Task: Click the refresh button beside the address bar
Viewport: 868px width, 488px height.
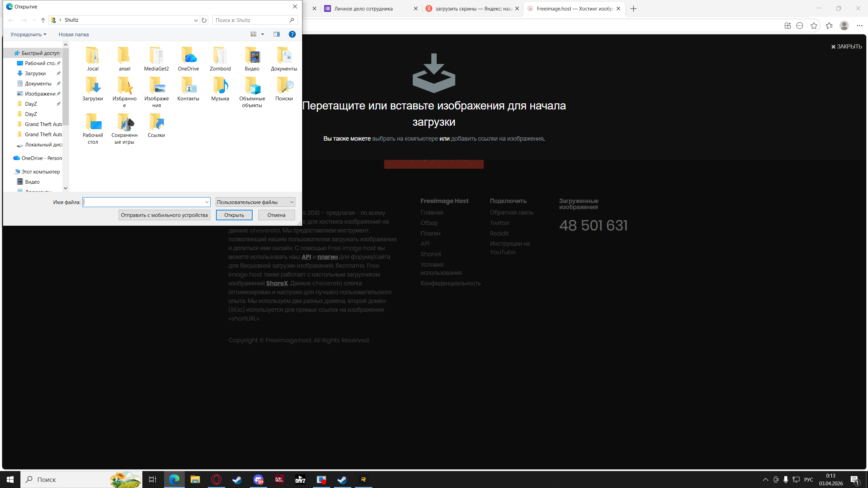Action: pos(204,20)
